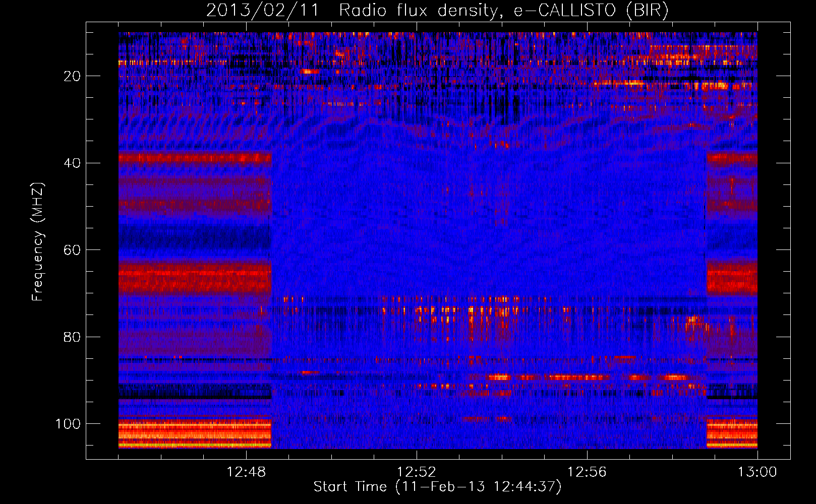The height and width of the screenshot is (504, 816).
Task: Click the 80 frequency tick label
Action: [72, 337]
